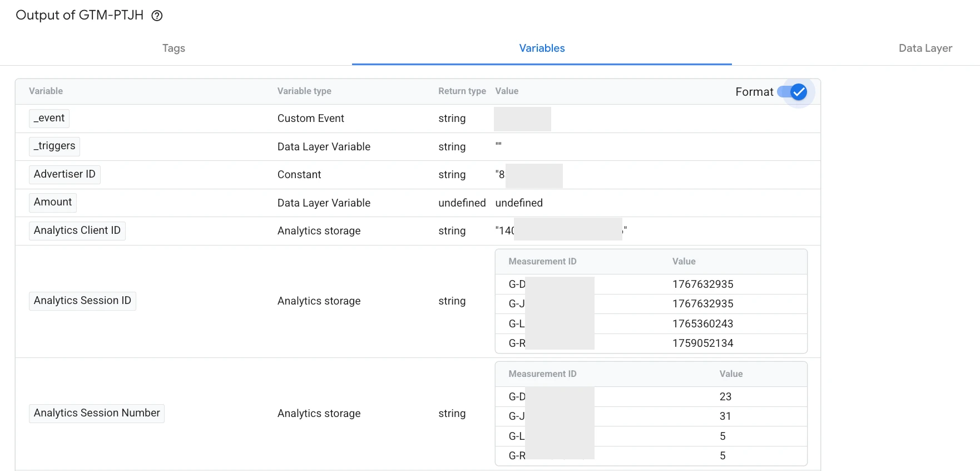Click the Custom Event type cell
980x471 pixels.
[311, 119]
